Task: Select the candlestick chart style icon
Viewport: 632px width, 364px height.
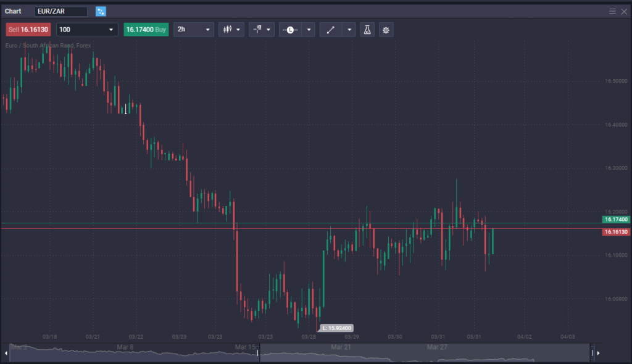Action: coord(227,29)
